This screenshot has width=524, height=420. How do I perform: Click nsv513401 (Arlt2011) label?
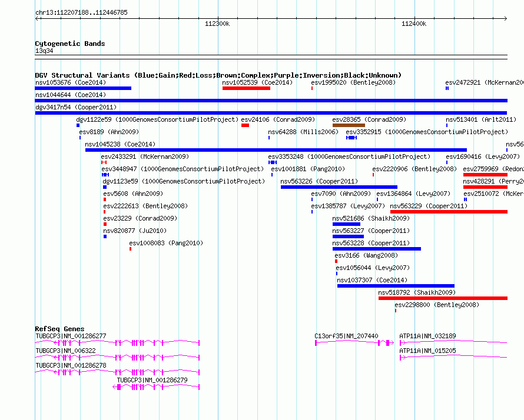[481, 119]
